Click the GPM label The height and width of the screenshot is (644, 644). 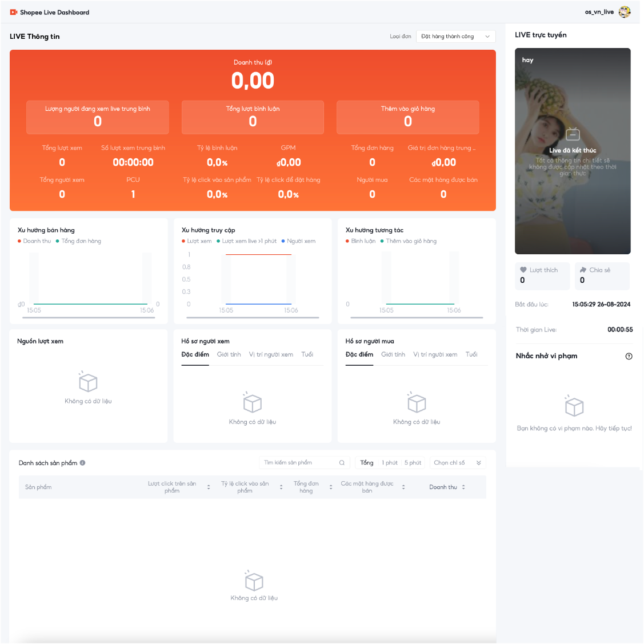click(289, 148)
